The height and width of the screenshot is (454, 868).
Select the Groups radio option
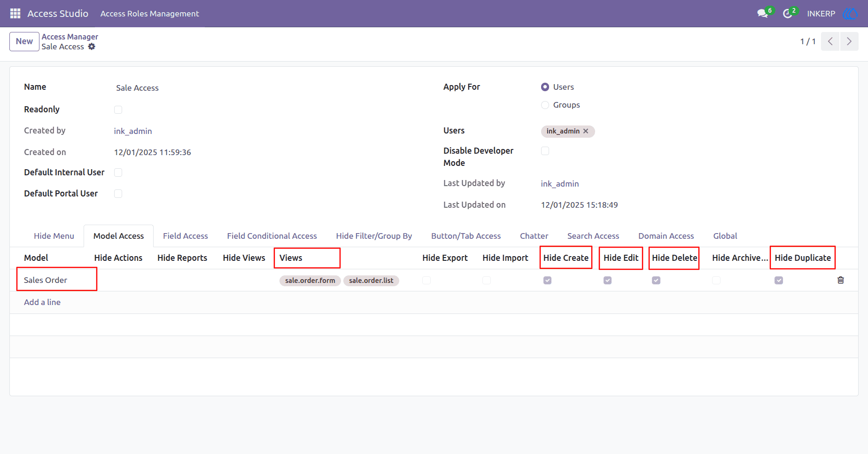click(545, 105)
